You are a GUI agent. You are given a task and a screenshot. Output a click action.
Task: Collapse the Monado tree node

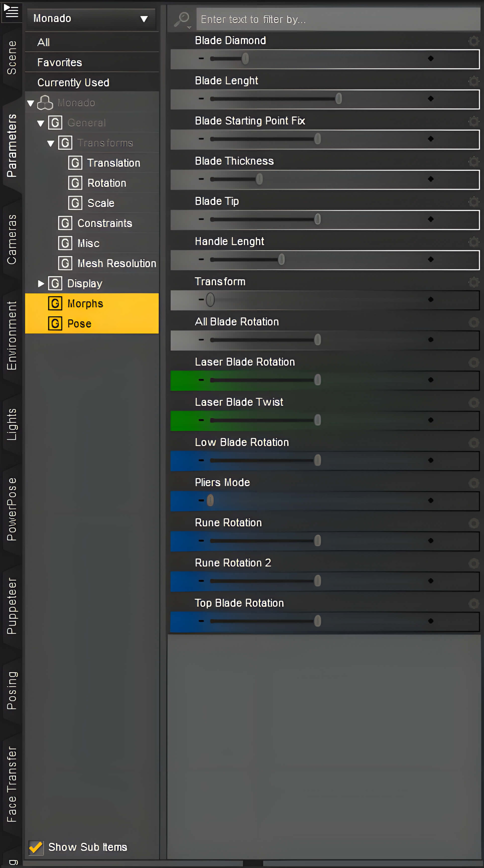pos(31,103)
